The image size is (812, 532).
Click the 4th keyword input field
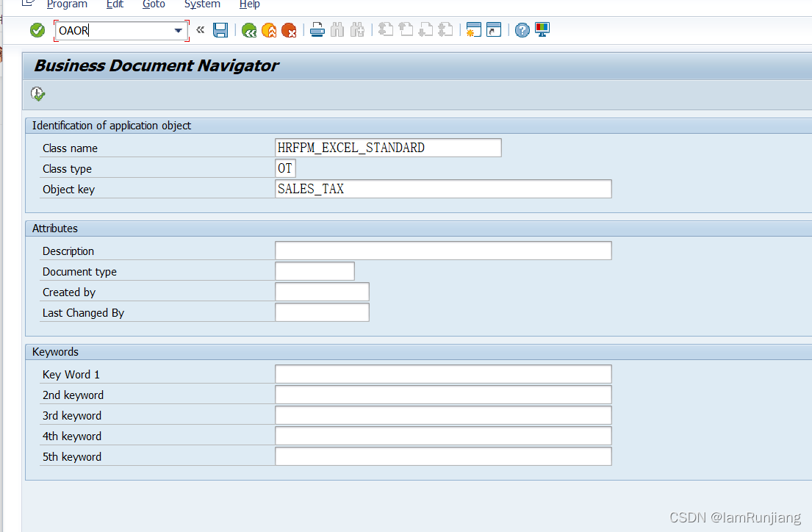443,436
